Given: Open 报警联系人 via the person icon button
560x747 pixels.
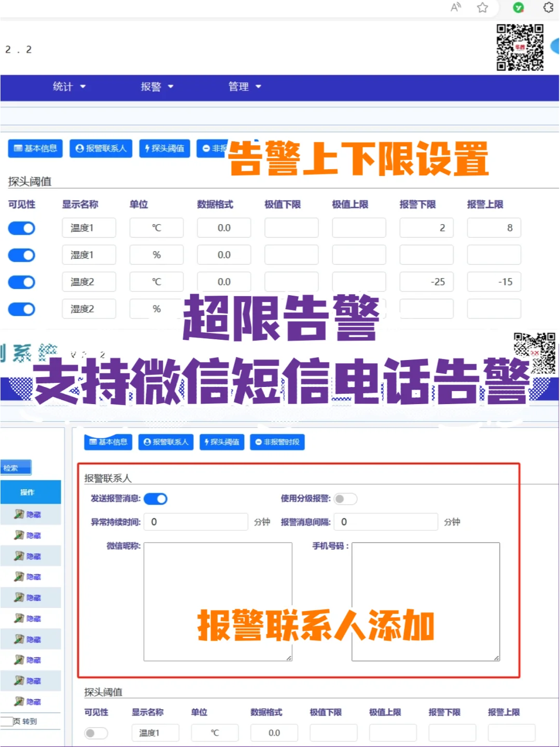Looking at the screenshot, I should (101, 149).
